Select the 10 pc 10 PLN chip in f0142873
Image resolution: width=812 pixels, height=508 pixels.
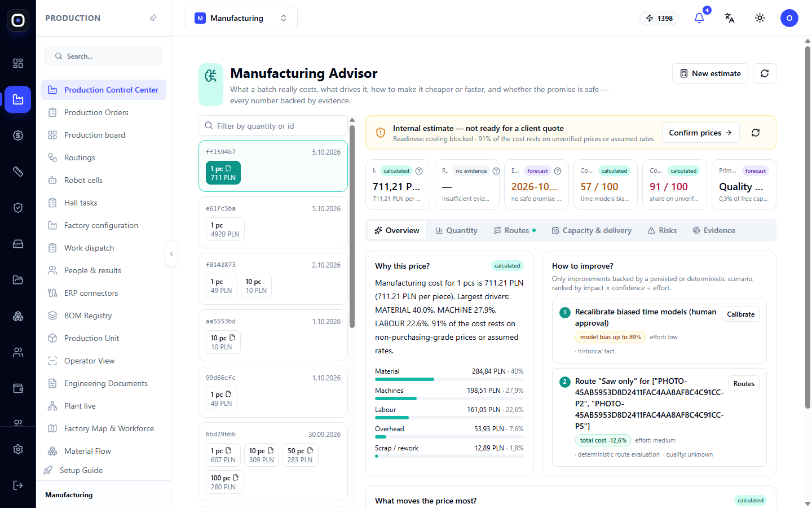tap(257, 286)
